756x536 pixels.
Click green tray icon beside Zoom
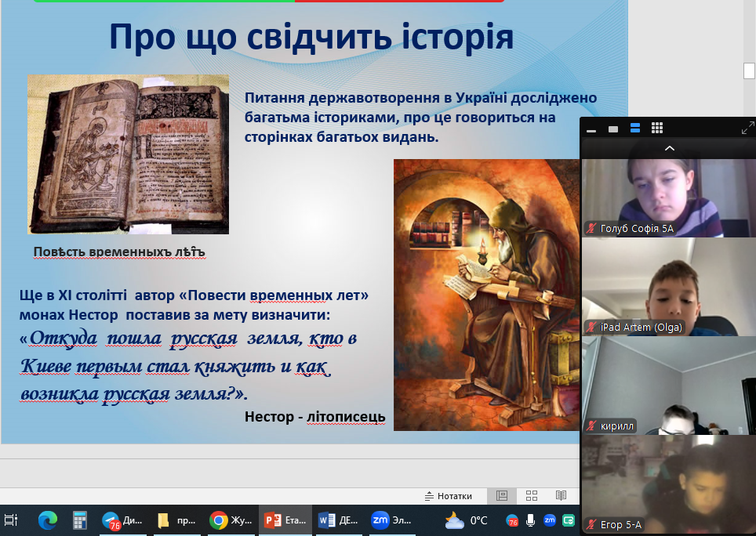(569, 520)
